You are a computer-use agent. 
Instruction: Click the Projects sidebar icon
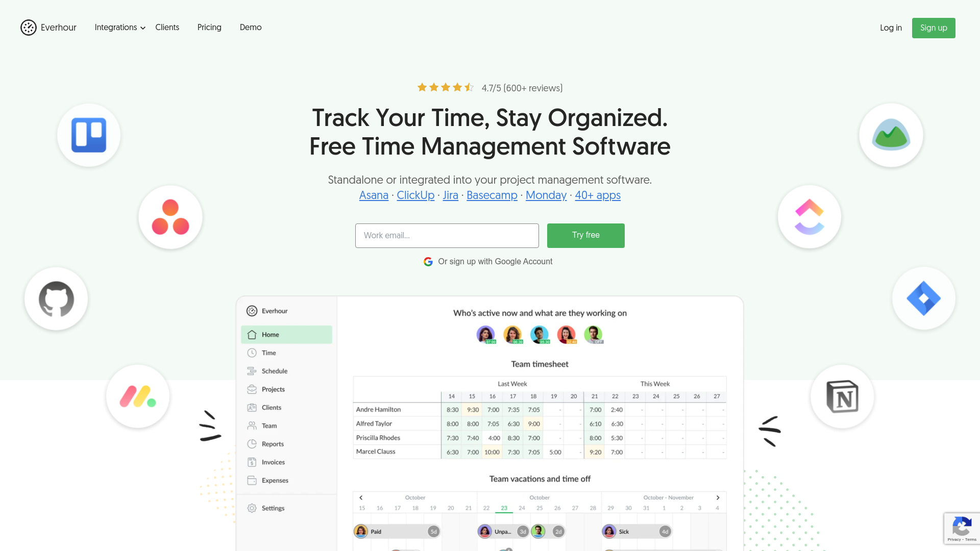pyautogui.click(x=253, y=389)
